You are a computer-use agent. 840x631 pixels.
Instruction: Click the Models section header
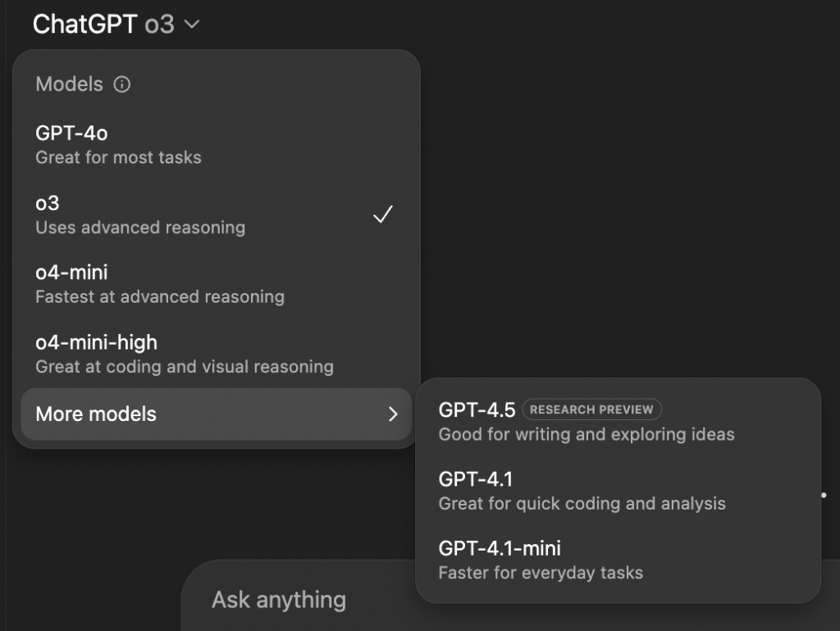69,84
